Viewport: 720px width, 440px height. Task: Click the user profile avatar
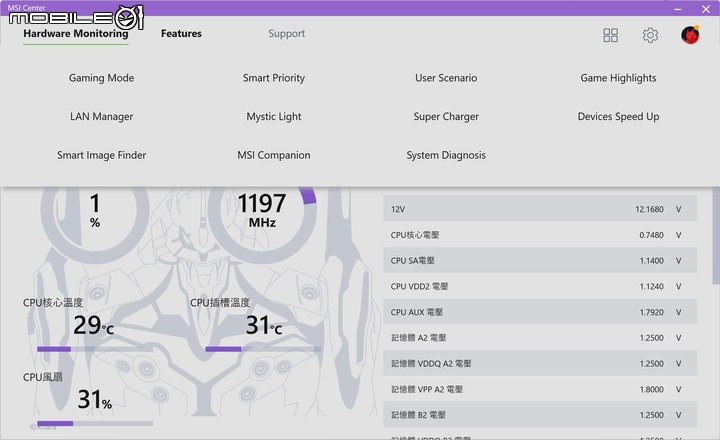[690, 35]
